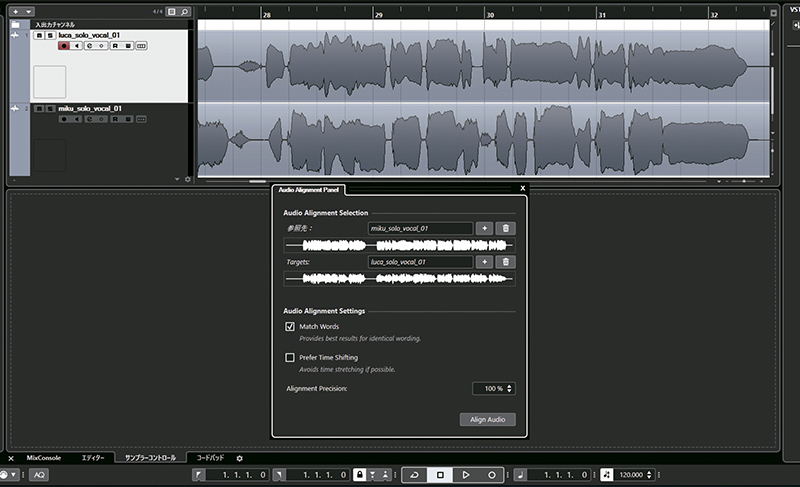Open lower zone tab setup gear
This screenshot has height=487, width=800.
(239, 458)
